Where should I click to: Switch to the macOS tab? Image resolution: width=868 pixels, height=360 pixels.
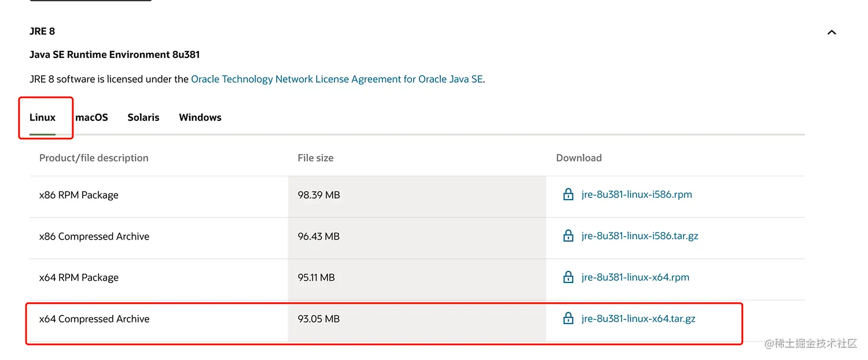91,117
